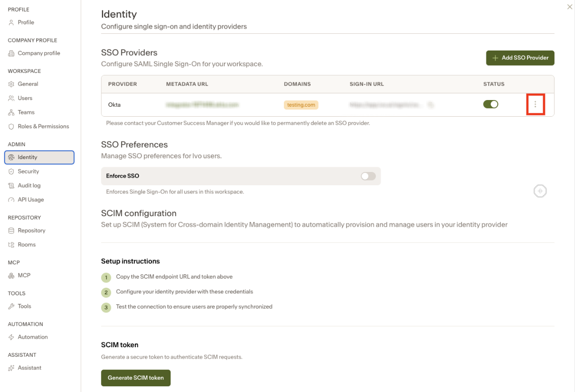Open the Security page
Viewport: 575px width, 392px height.
(x=28, y=171)
